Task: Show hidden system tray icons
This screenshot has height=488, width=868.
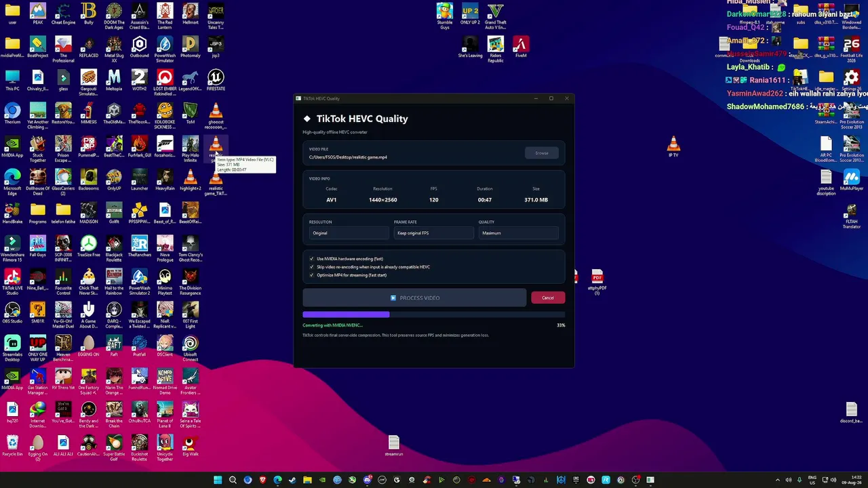Action: click(777, 480)
